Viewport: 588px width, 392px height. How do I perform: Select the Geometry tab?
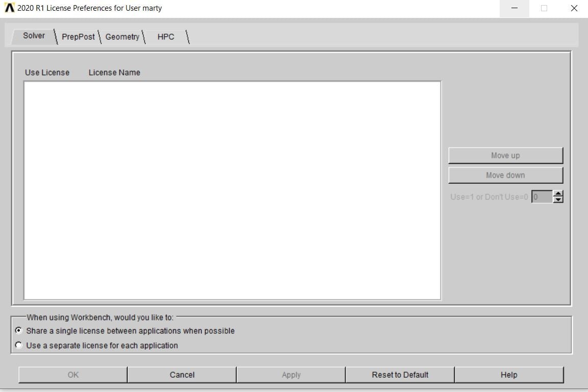[122, 37]
